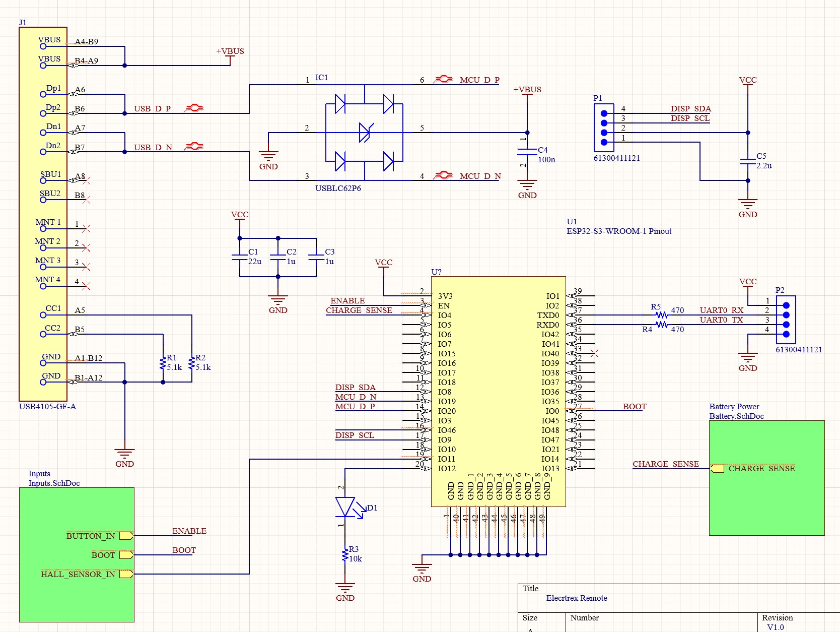840x632 pixels.
Task: Select resistor R4 470 symbol
Action: [x=662, y=325]
